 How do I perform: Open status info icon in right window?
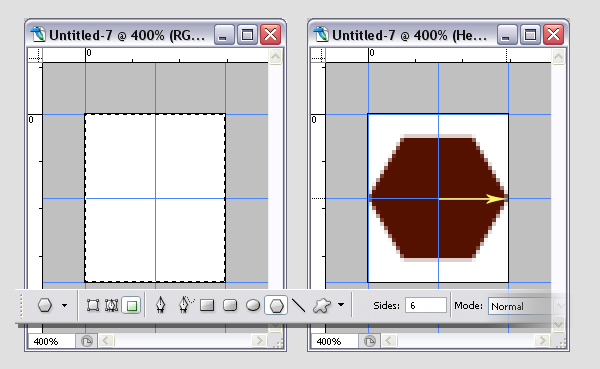click(x=370, y=341)
